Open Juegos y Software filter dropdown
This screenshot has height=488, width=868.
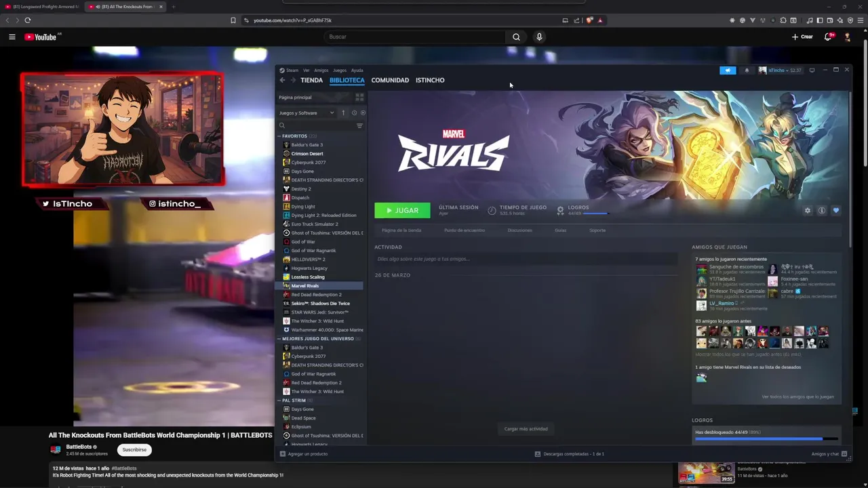pos(307,113)
